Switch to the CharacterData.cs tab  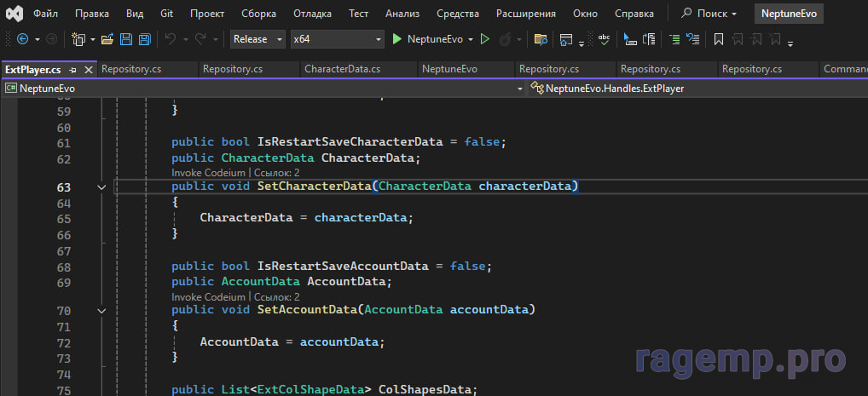pos(342,69)
